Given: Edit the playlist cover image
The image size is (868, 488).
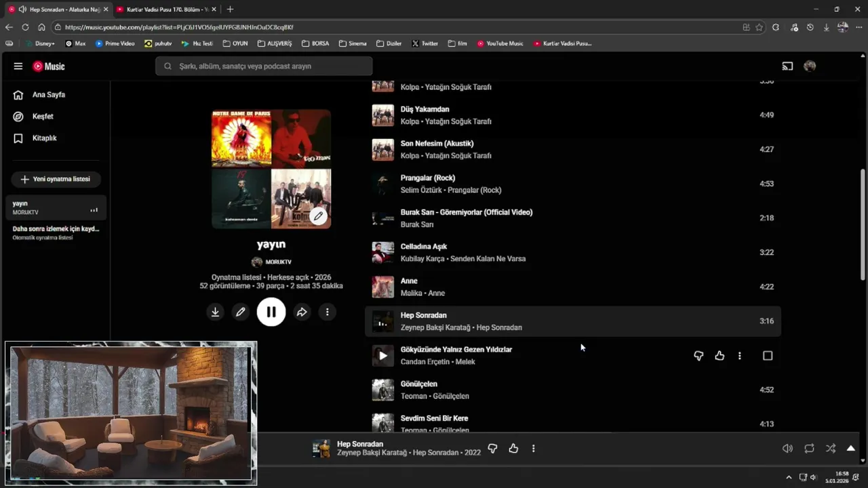Looking at the screenshot, I should (319, 216).
